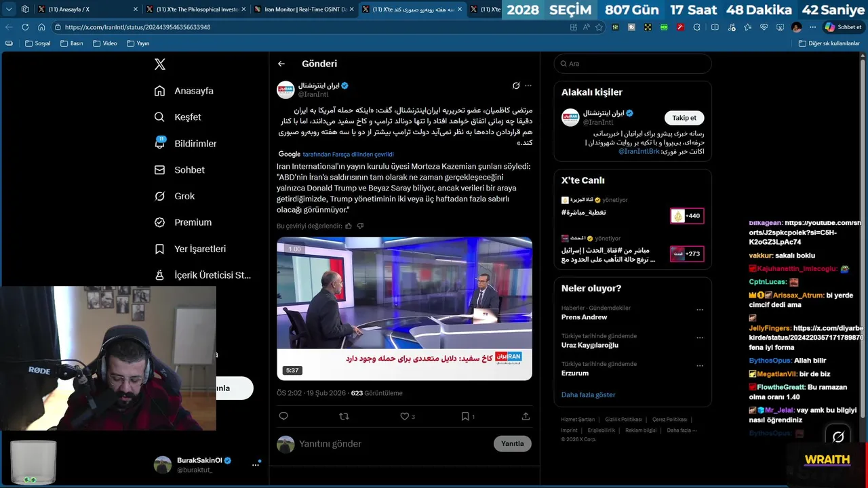Open Hizmet Şartları footer link
The image size is (868, 488).
[578, 420]
